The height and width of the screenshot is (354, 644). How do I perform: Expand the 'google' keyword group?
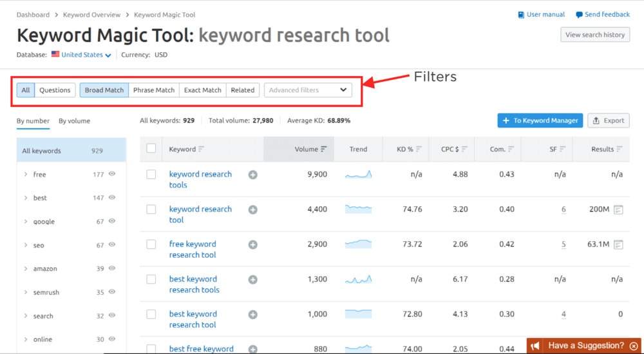tap(26, 221)
